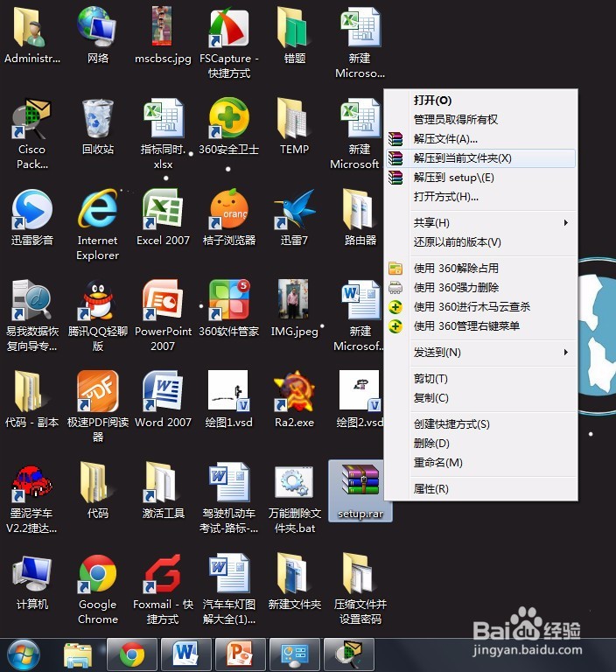Viewport: 616px width, 672px height.
Task: Open Windows Explorer from the taskbar
Action: [x=78, y=655]
